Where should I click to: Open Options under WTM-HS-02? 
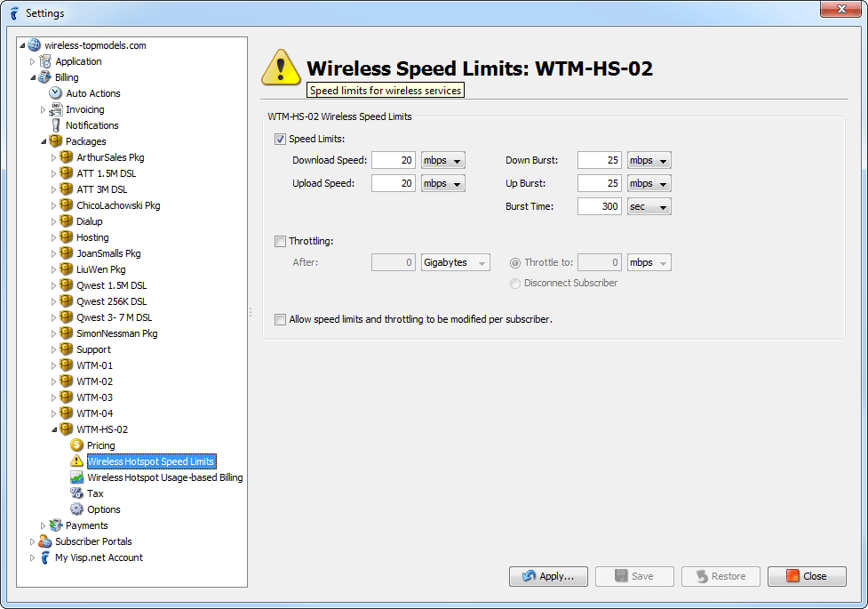[x=104, y=509]
